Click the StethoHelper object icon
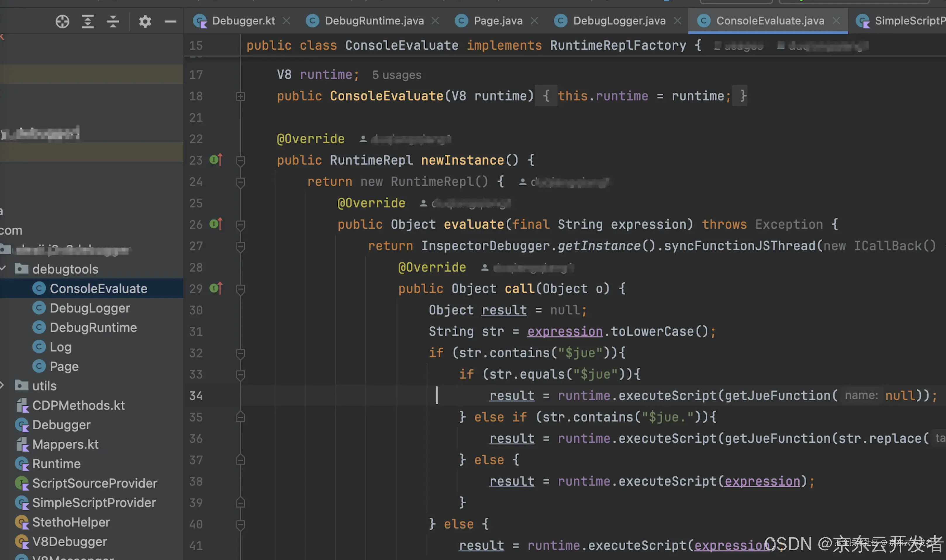Image resolution: width=946 pixels, height=560 pixels. coord(22,522)
